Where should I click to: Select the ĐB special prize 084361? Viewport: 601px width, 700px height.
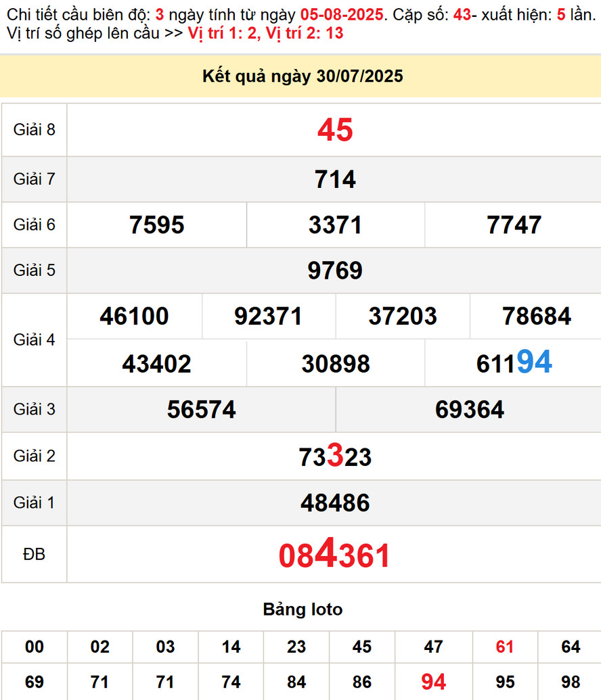tap(335, 555)
